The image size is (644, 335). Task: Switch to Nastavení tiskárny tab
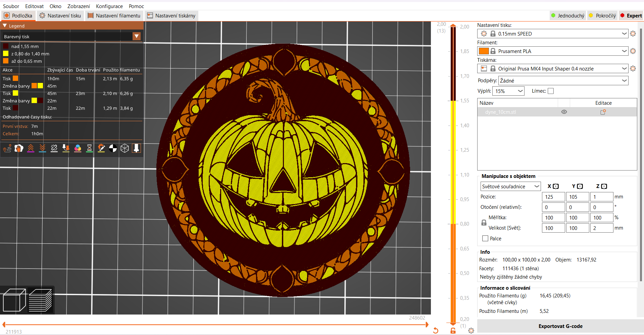(x=171, y=15)
